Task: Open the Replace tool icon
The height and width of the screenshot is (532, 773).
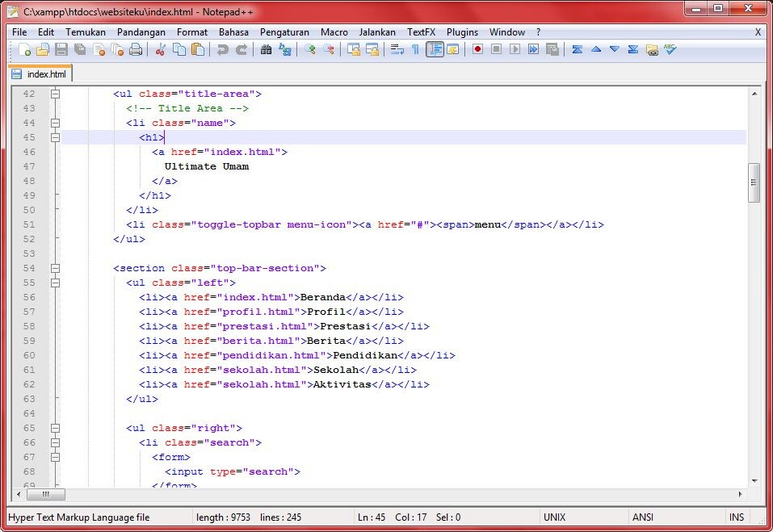Action: [285, 49]
